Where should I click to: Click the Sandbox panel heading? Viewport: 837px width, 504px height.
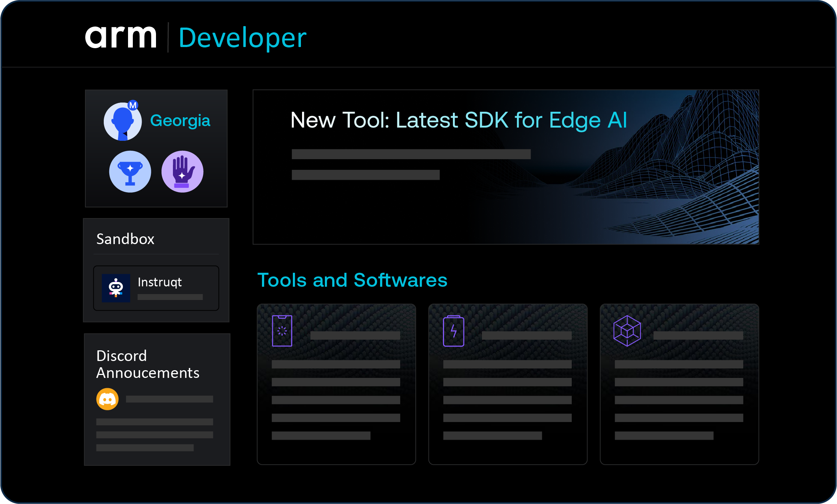pyautogui.click(x=125, y=239)
